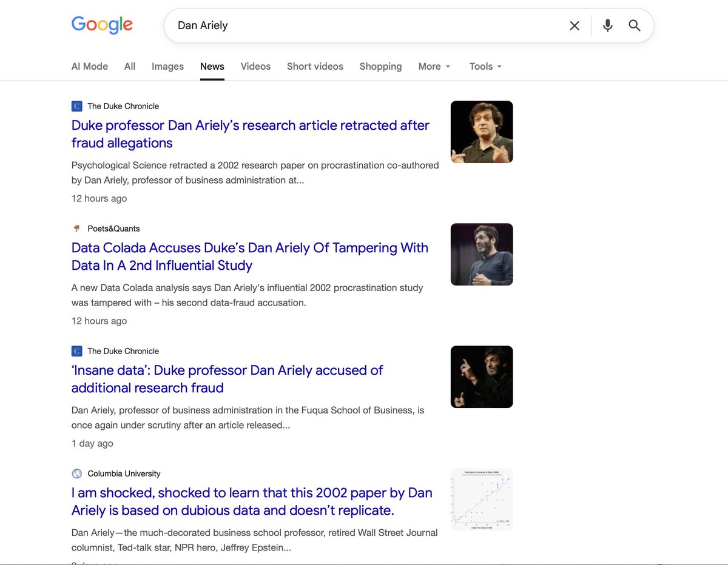728x565 pixels.
Task: Click Duke Chronicle favicon on 'Insane data' result
Action: [76, 351]
